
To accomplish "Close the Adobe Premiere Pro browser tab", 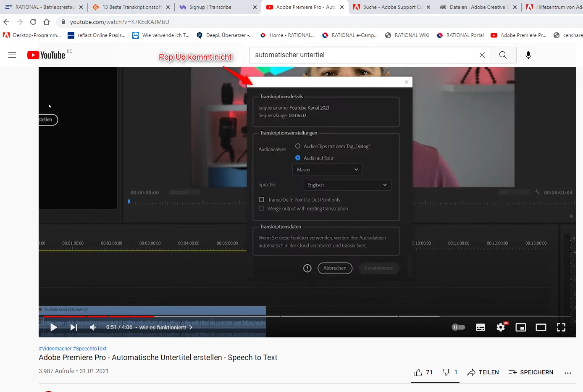I will 342,7.
